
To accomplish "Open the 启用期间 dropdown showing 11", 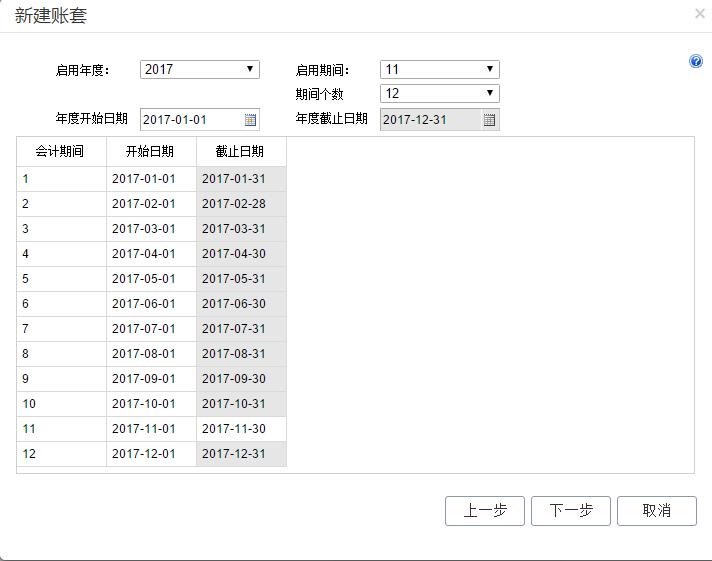I will 440,70.
